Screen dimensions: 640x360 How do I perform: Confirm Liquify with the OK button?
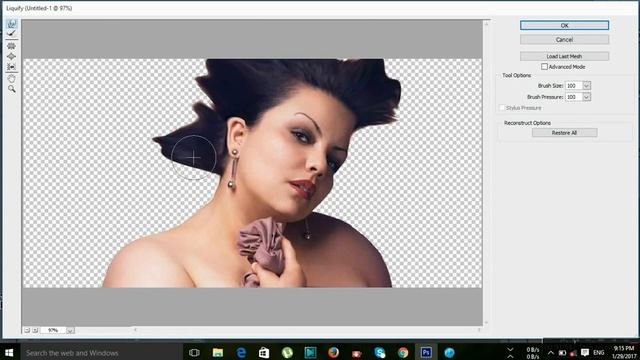pyautogui.click(x=564, y=25)
